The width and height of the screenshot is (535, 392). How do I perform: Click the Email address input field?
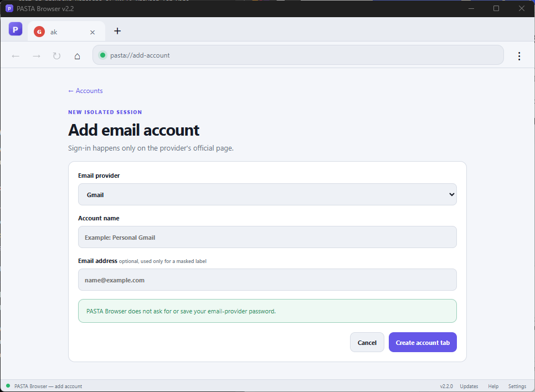click(267, 280)
